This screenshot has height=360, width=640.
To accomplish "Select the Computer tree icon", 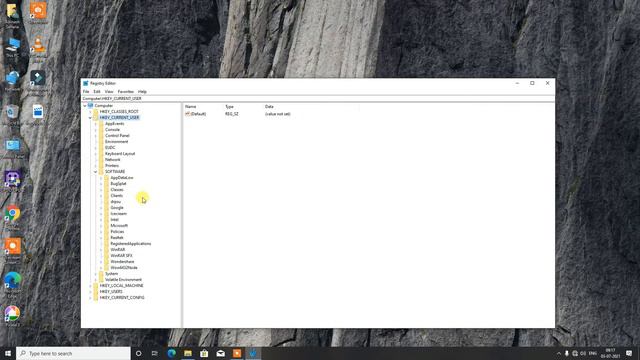I will pyautogui.click(x=90, y=105).
